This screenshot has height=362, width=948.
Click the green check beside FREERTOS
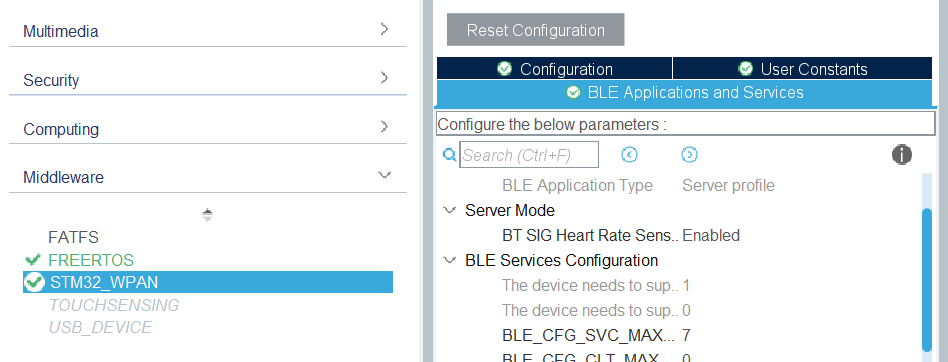tap(33, 260)
